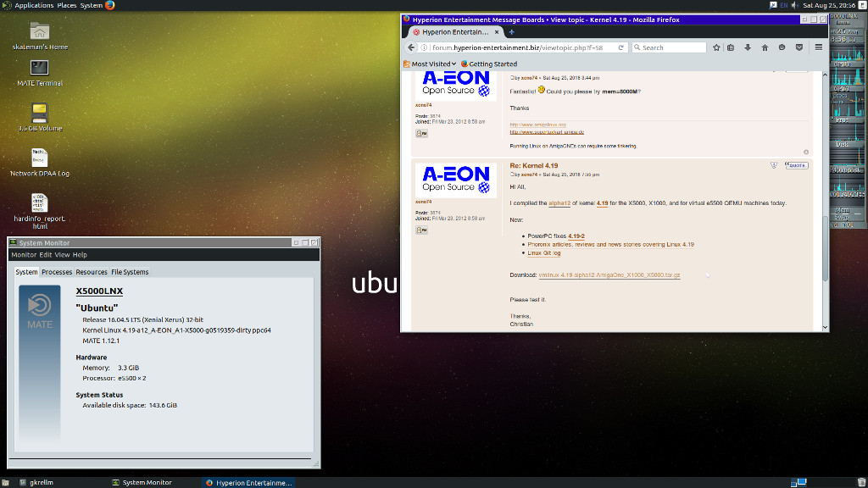The image size is (868, 488).
Task: Open the volume control in system tray
Action: tap(795, 6)
